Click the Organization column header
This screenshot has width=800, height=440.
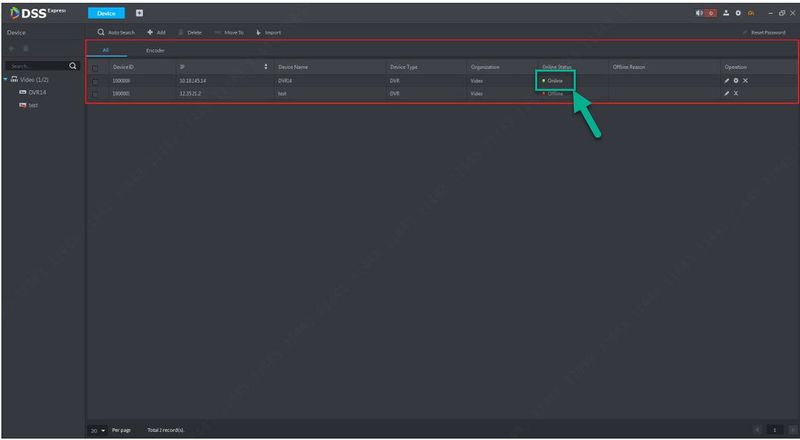pyautogui.click(x=485, y=67)
